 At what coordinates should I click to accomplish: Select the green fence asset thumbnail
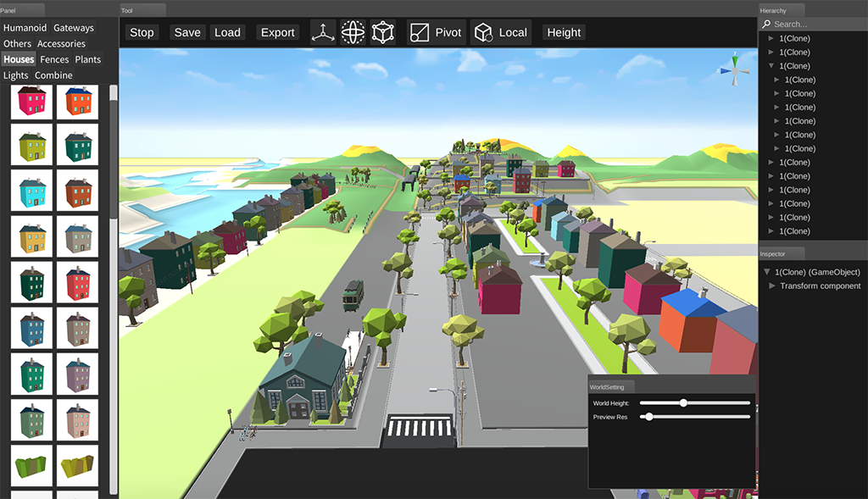[x=31, y=466]
